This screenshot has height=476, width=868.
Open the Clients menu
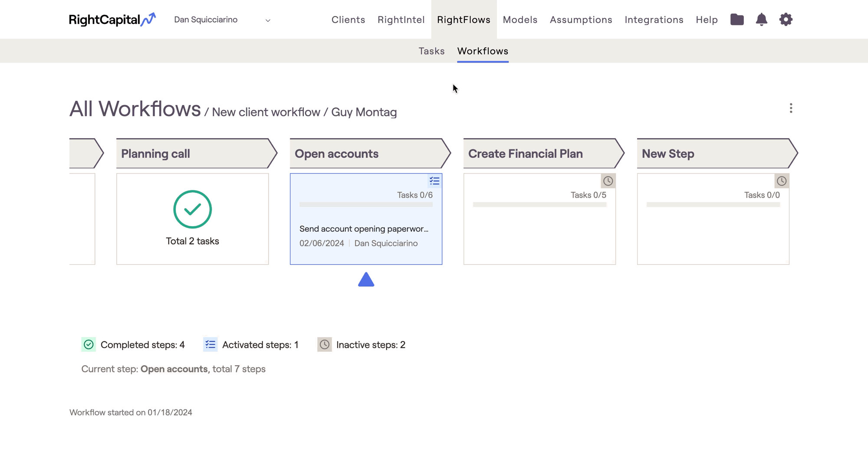coord(348,20)
